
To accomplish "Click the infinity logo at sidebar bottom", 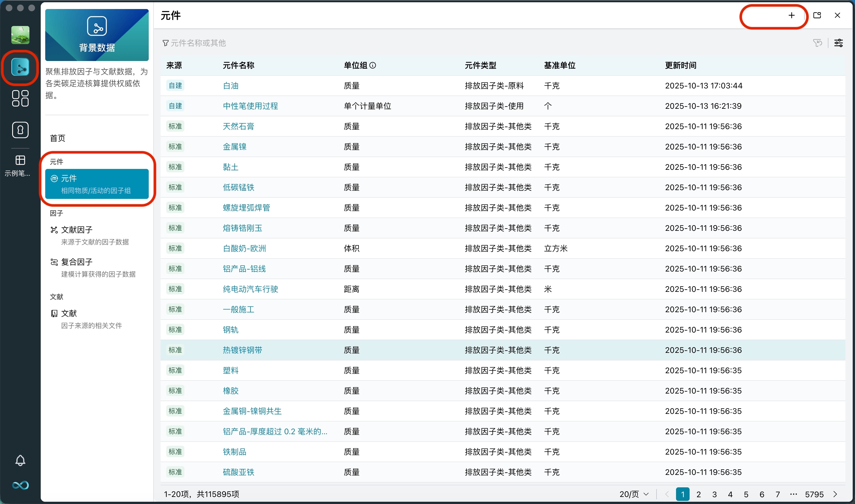I will pos(20,485).
